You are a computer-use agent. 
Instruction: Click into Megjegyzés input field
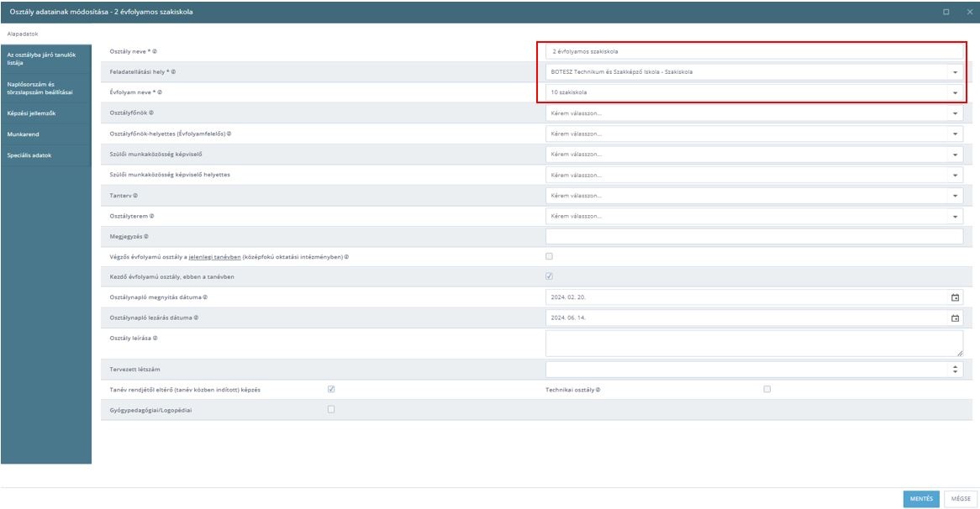pyautogui.click(x=754, y=236)
